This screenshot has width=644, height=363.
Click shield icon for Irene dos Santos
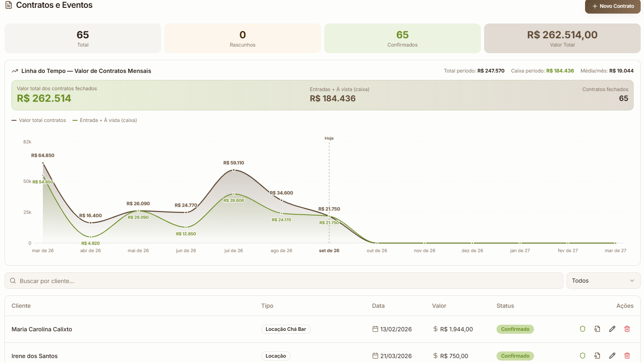(583, 356)
